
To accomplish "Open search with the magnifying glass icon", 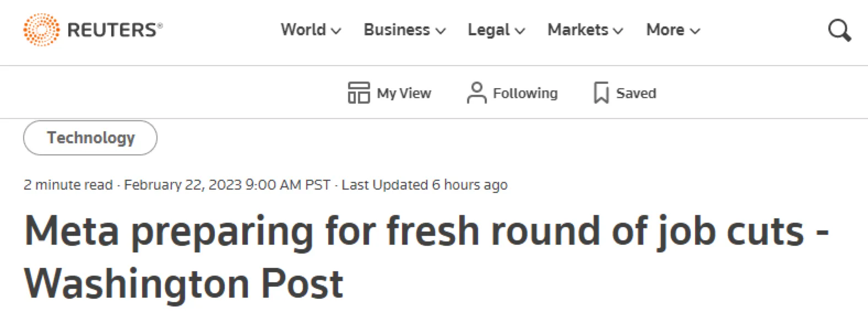I will point(839,30).
